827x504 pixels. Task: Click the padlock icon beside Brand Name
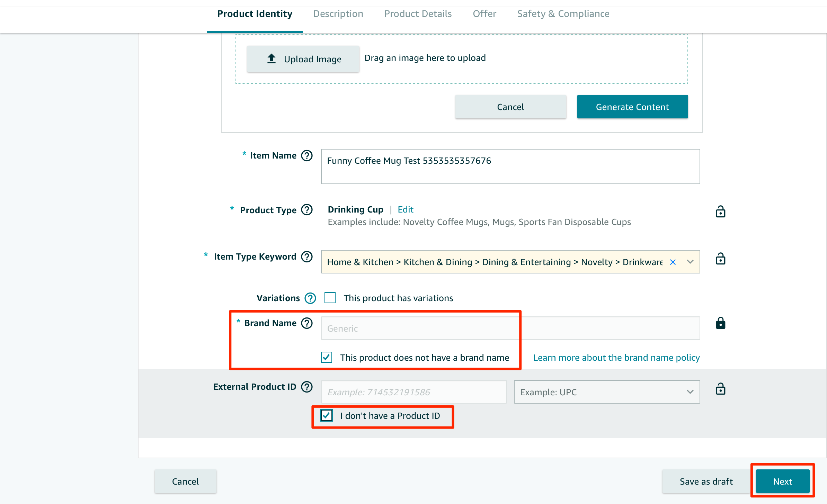click(x=721, y=323)
